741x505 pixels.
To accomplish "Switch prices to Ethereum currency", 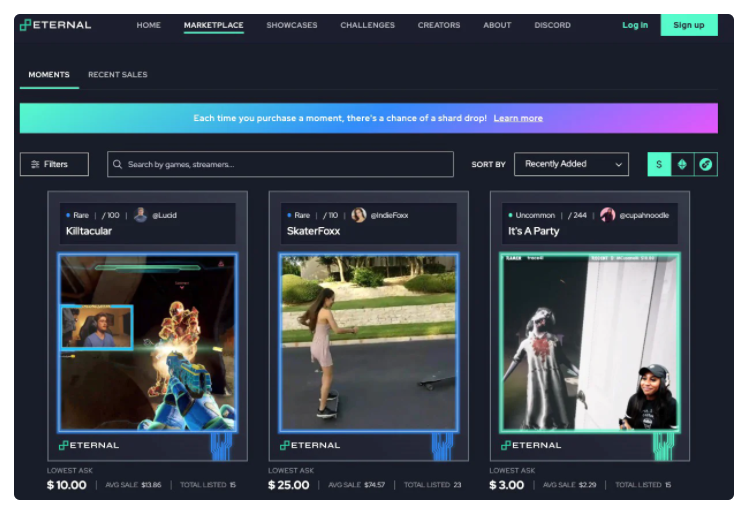I will click(682, 164).
